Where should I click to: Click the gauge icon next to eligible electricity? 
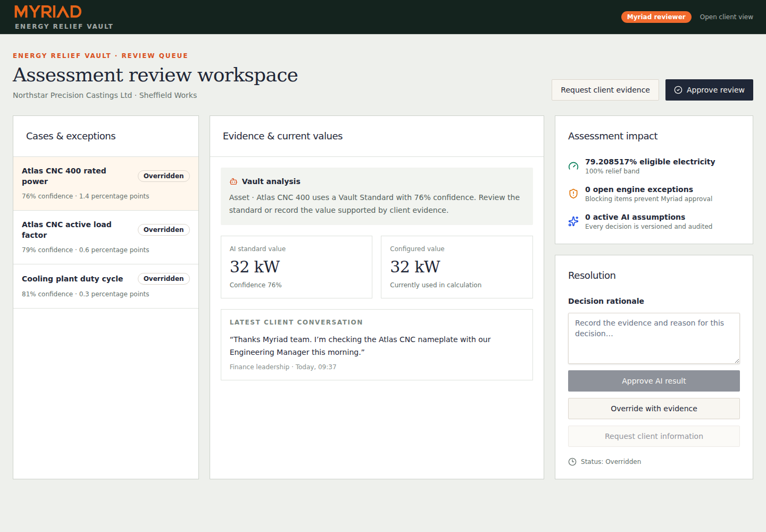(573, 166)
